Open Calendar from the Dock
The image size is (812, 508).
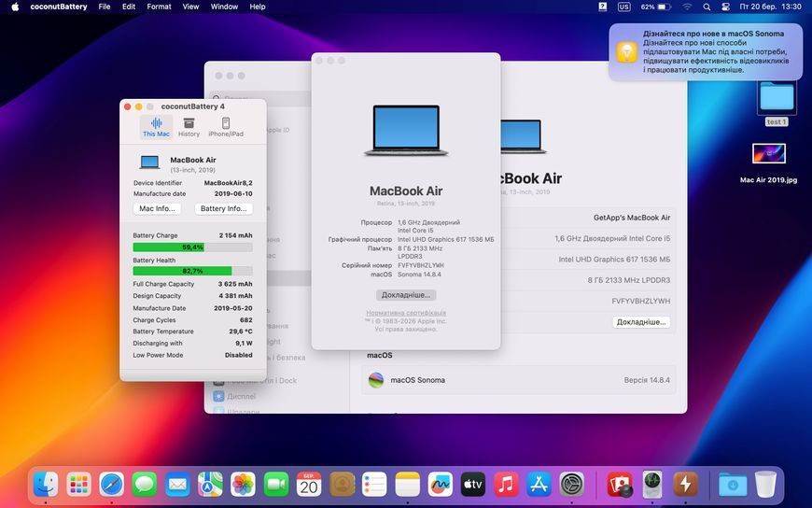tap(309, 484)
